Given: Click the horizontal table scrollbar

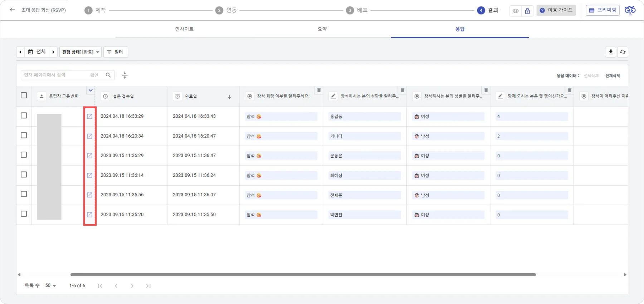Looking at the screenshot, I should point(303,275).
